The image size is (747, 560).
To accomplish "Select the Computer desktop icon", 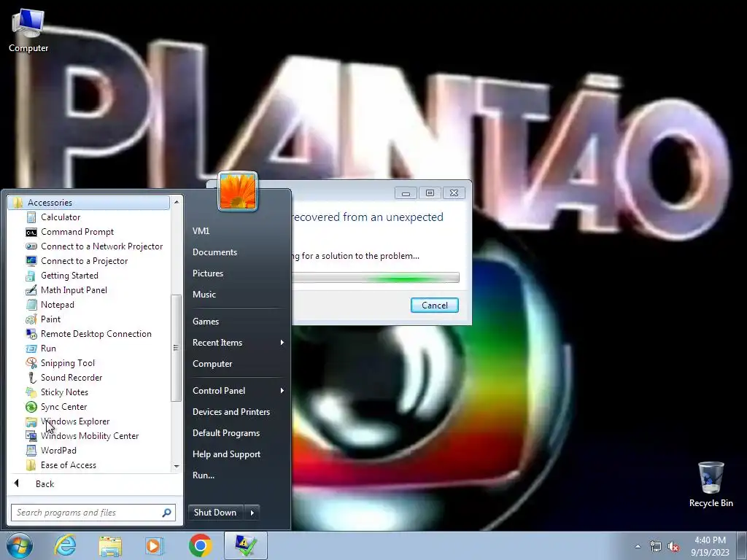I will pyautogui.click(x=28, y=29).
